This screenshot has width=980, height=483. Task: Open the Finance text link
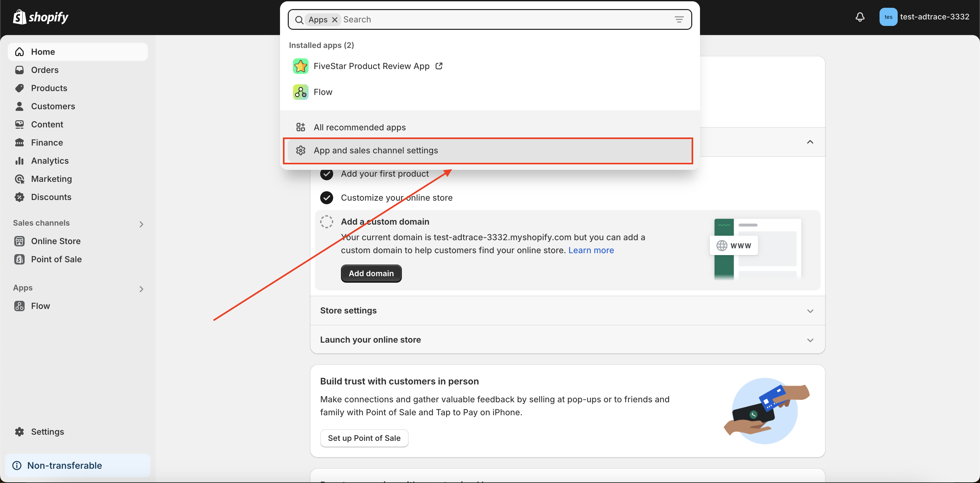tap(47, 143)
